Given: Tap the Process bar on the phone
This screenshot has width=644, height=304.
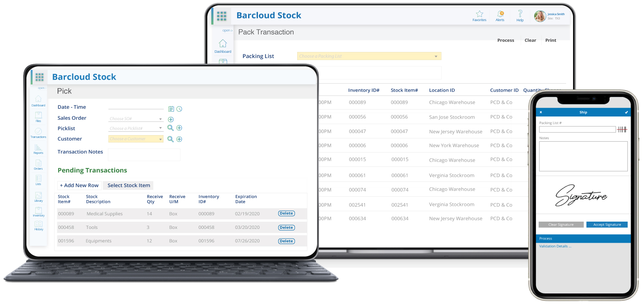Looking at the screenshot, I should (x=583, y=239).
